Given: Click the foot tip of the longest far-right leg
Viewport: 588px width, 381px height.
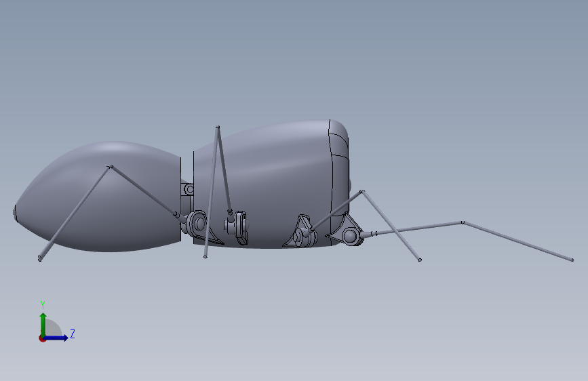Looking at the screenshot, I should coord(572,260).
